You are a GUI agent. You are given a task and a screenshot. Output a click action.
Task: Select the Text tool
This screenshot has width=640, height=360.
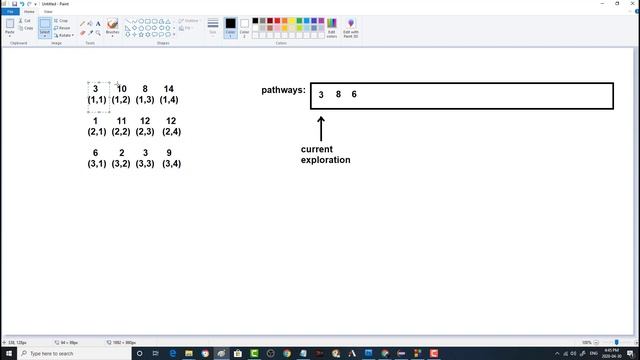[x=98, y=24]
